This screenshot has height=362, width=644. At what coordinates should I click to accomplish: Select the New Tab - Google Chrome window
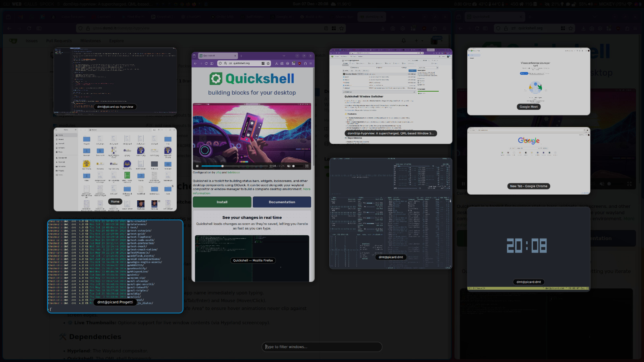pyautogui.click(x=528, y=161)
